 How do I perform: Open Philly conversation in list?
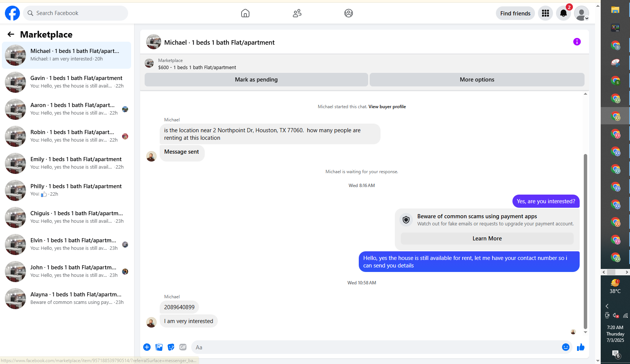pyautogui.click(x=66, y=190)
